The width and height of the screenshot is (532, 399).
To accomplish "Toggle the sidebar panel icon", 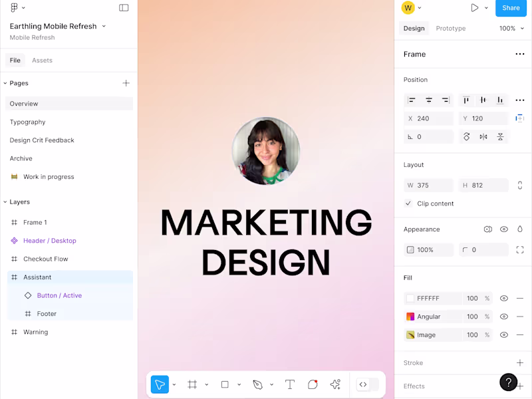I will (124, 8).
